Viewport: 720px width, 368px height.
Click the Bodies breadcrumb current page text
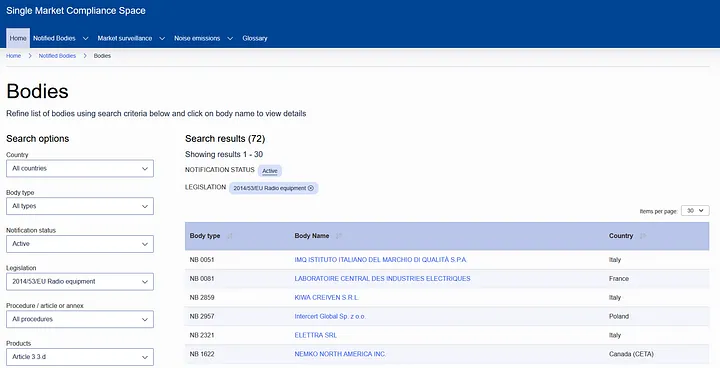(x=102, y=56)
